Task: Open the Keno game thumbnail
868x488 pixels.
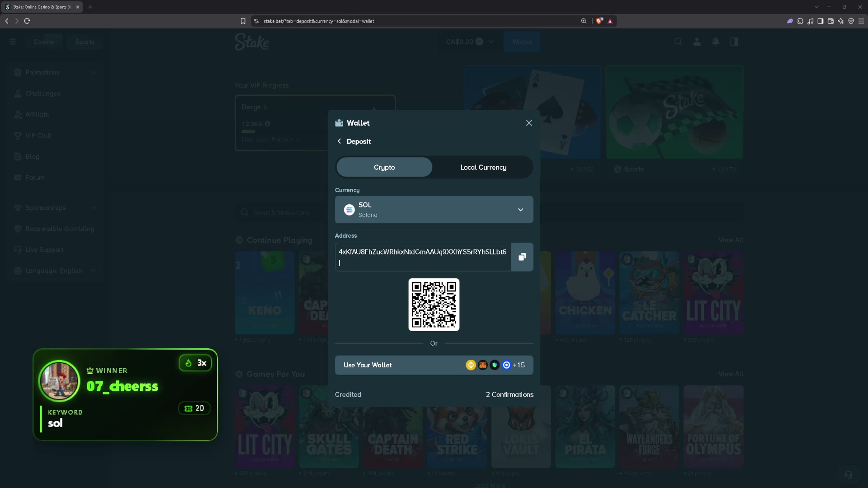Action: pyautogui.click(x=265, y=293)
